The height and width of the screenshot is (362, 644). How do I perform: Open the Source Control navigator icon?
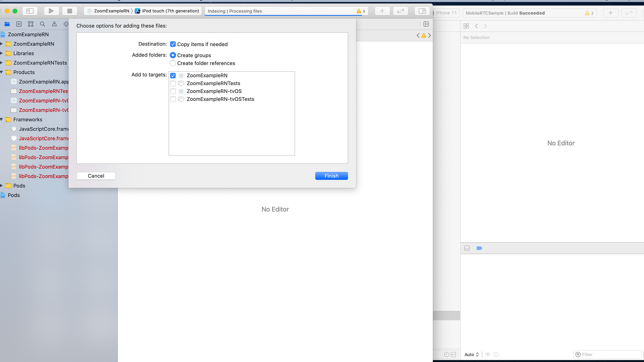tap(19, 24)
